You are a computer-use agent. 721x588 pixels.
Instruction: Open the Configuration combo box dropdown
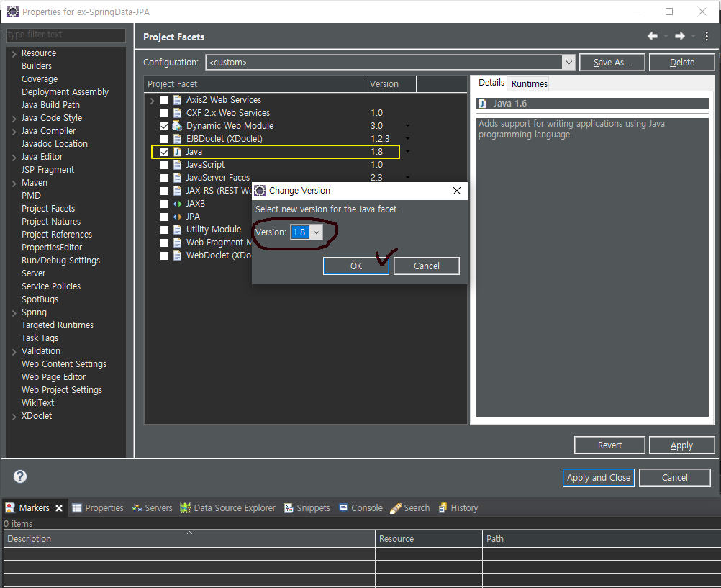coord(568,62)
